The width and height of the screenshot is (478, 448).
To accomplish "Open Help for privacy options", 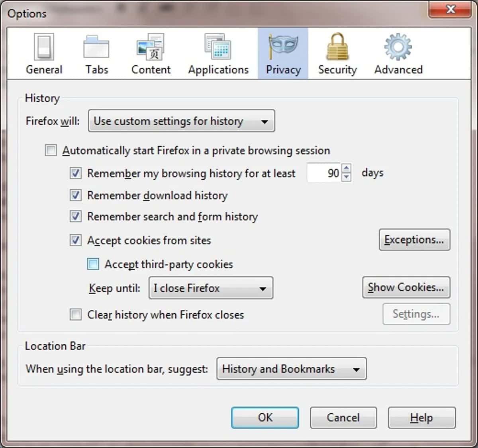I will pos(421,417).
